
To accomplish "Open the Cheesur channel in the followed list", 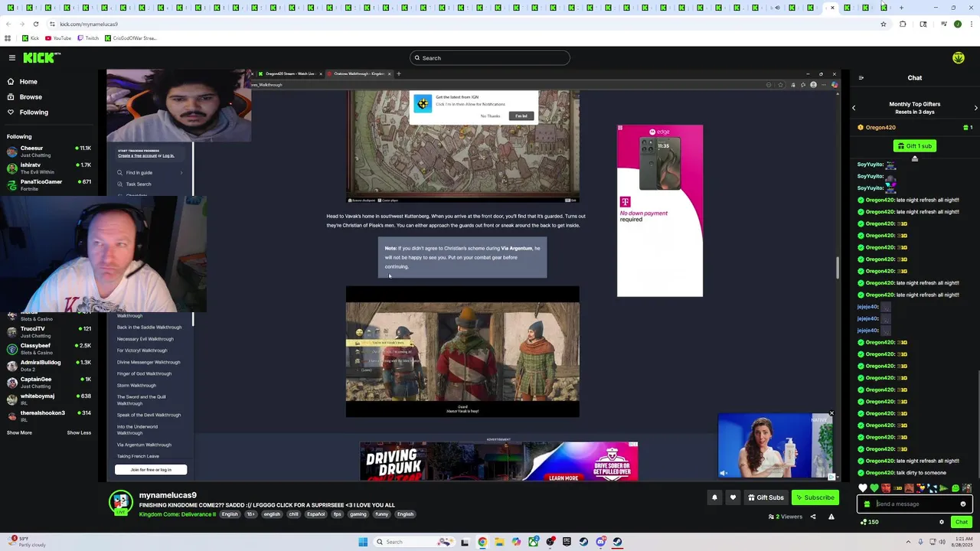I will 48,151.
